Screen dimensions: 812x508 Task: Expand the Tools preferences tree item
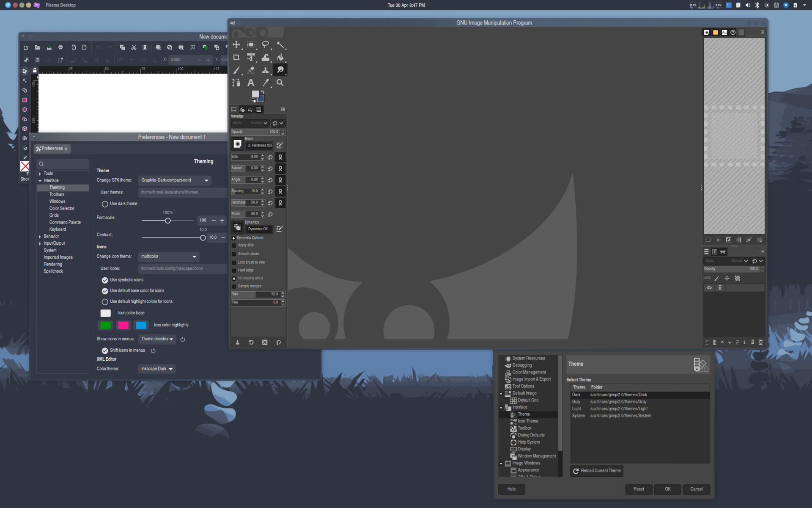tap(40, 174)
